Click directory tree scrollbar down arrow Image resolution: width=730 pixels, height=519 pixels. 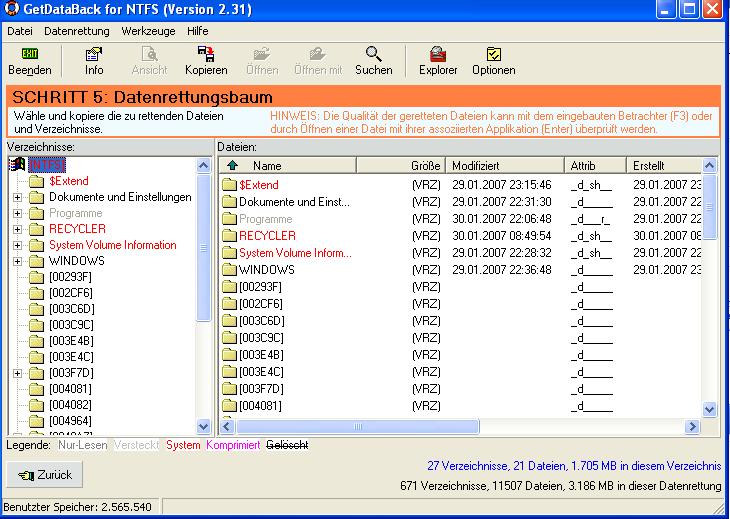[203, 426]
